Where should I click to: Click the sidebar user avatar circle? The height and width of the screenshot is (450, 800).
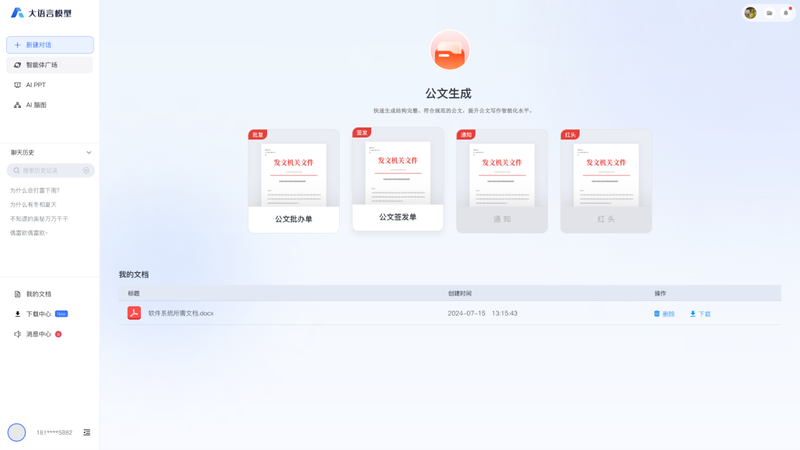16,432
